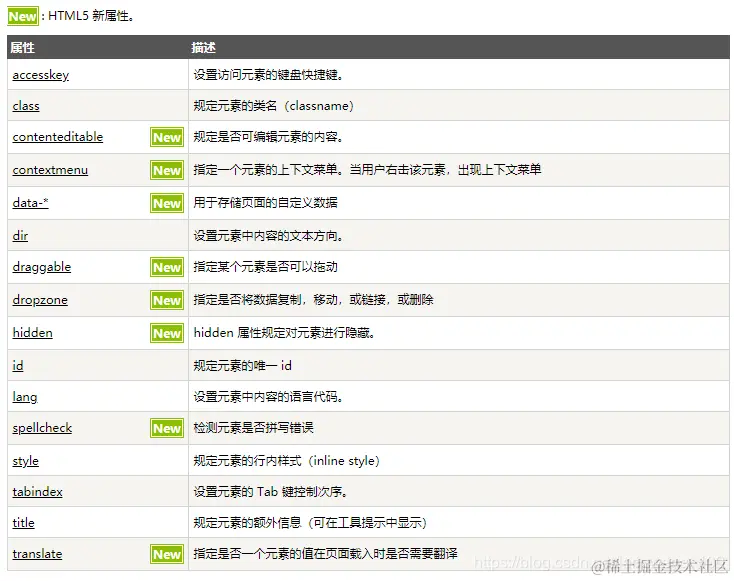Open the hidden attribute link
Viewport: 734px width, 581px height.
[x=33, y=333]
